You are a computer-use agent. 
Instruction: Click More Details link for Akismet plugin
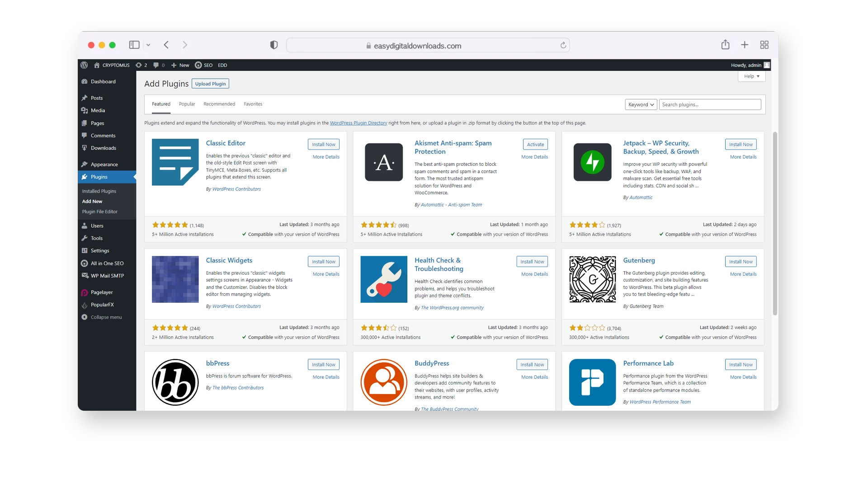[x=534, y=157]
